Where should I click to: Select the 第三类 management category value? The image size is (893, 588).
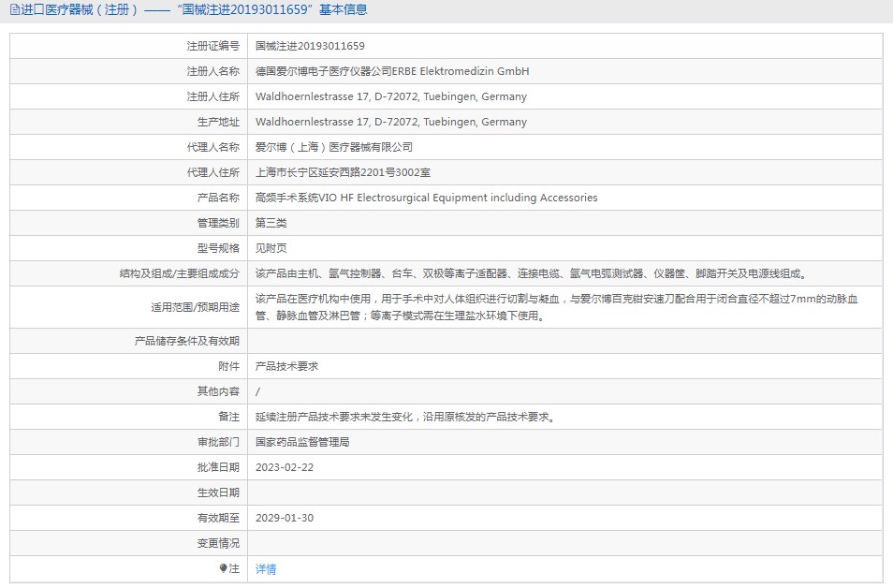tap(271, 223)
